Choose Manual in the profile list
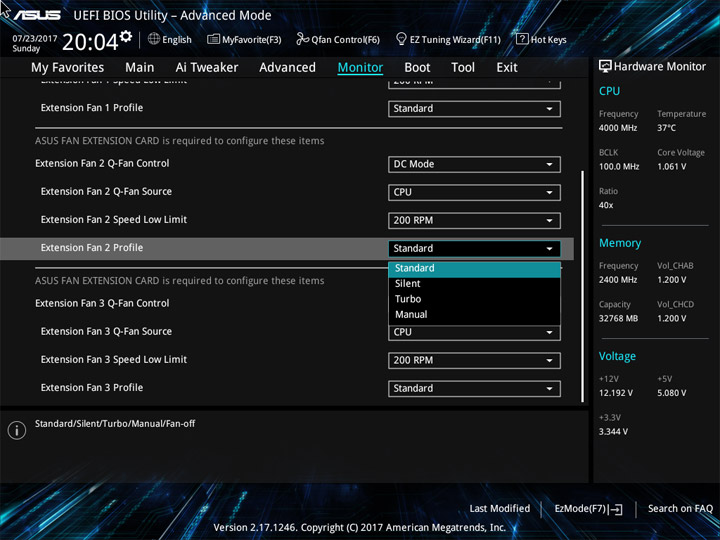This screenshot has height=540, width=720. [x=474, y=315]
